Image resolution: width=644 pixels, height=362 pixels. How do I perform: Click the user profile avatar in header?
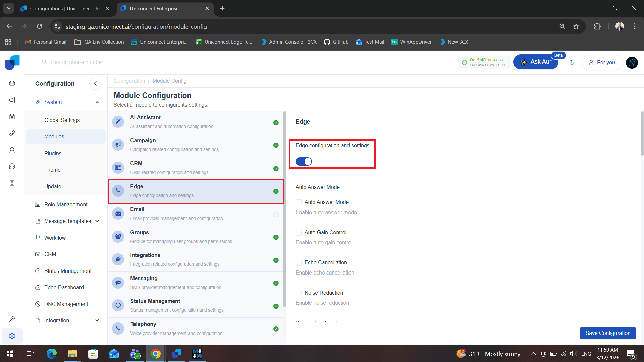[632, 62]
